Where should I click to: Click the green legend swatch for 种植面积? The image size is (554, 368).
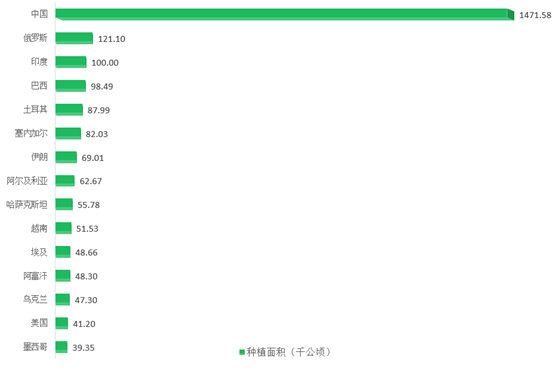(x=242, y=352)
